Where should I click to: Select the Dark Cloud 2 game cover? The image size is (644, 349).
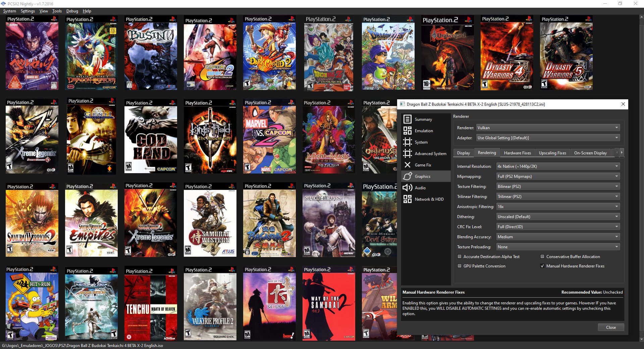click(x=269, y=53)
